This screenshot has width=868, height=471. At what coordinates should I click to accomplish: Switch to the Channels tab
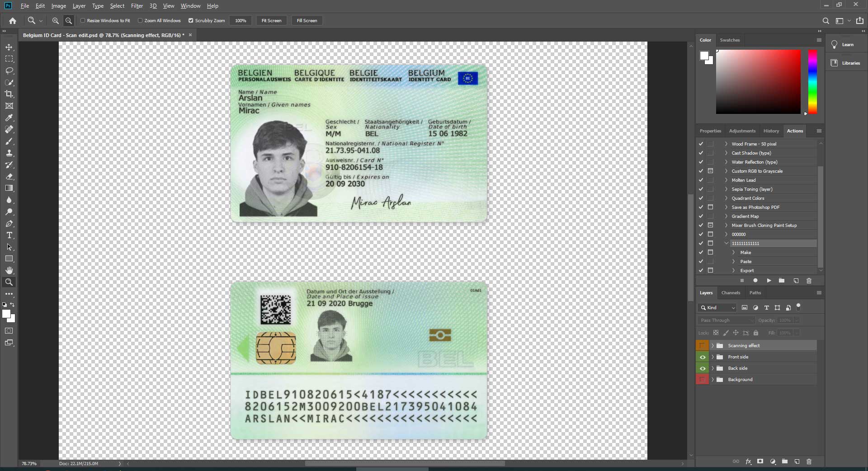point(731,292)
